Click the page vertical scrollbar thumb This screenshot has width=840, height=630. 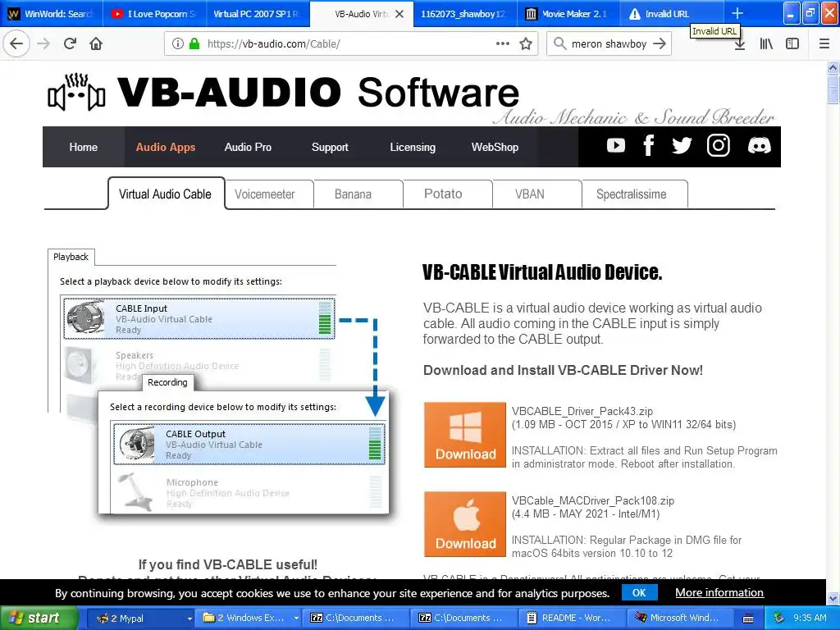coord(833,89)
